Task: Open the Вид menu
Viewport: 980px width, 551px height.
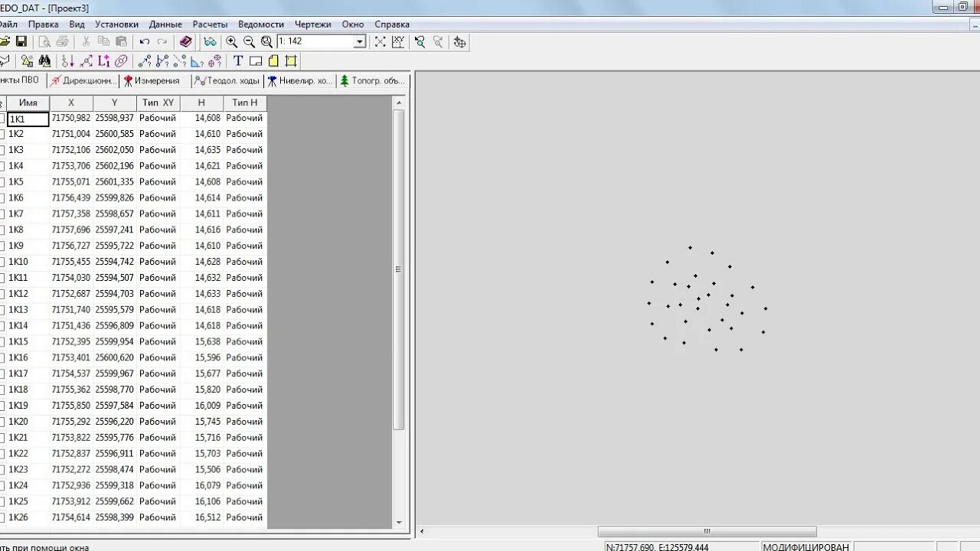Action: click(x=77, y=24)
